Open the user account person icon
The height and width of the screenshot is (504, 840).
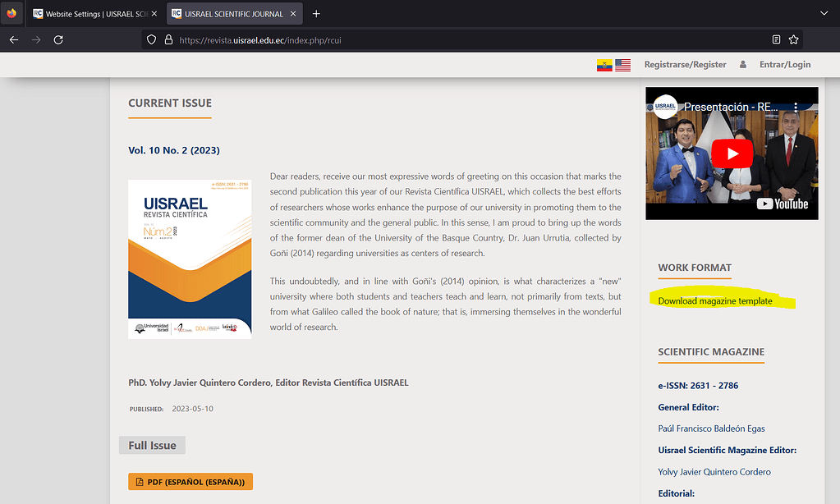[x=742, y=64]
